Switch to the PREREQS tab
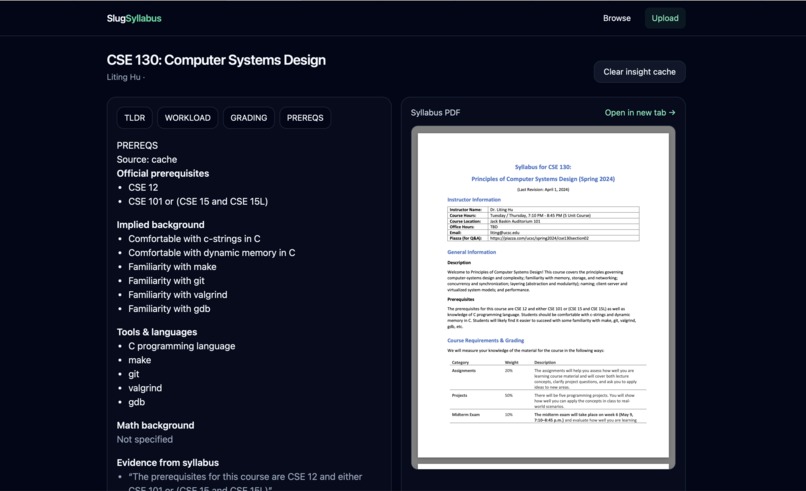The width and height of the screenshot is (806, 491). click(305, 118)
